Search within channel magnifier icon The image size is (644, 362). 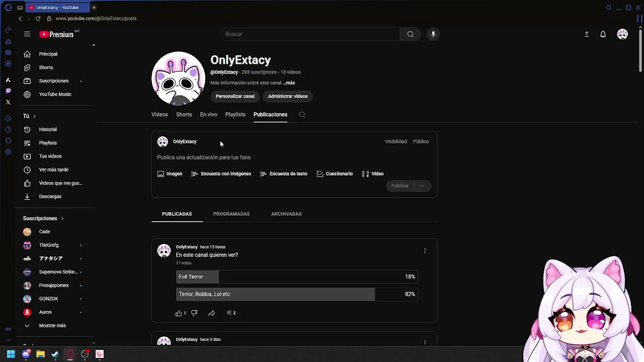[302, 115]
